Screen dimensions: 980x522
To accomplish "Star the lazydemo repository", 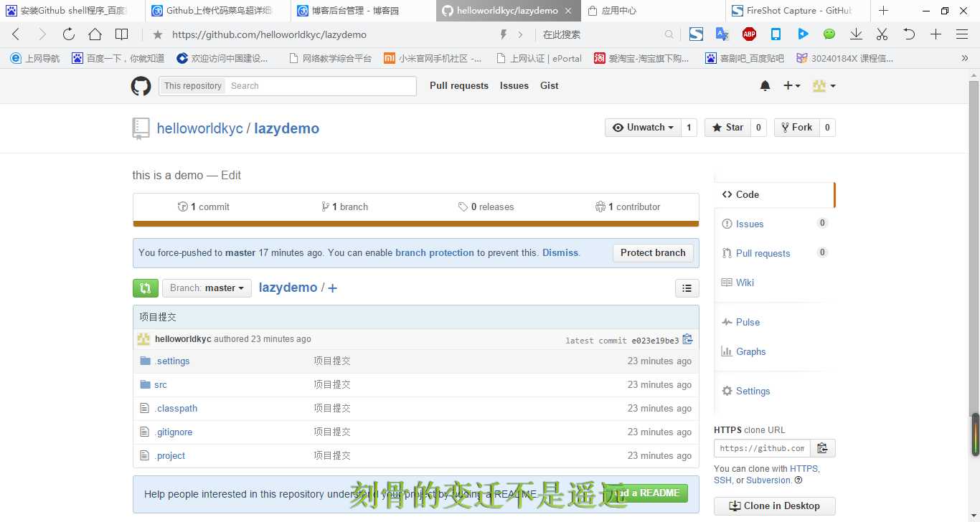I will [x=727, y=128].
